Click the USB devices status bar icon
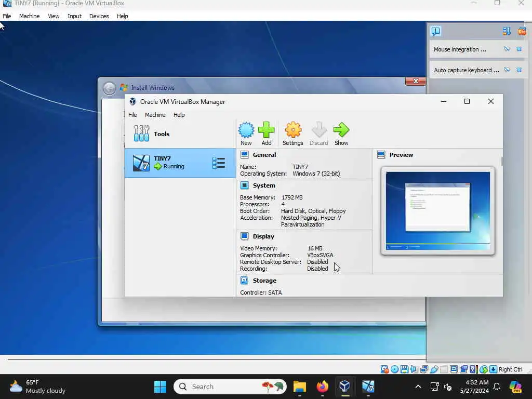This screenshot has width=532, height=399. tap(434, 369)
